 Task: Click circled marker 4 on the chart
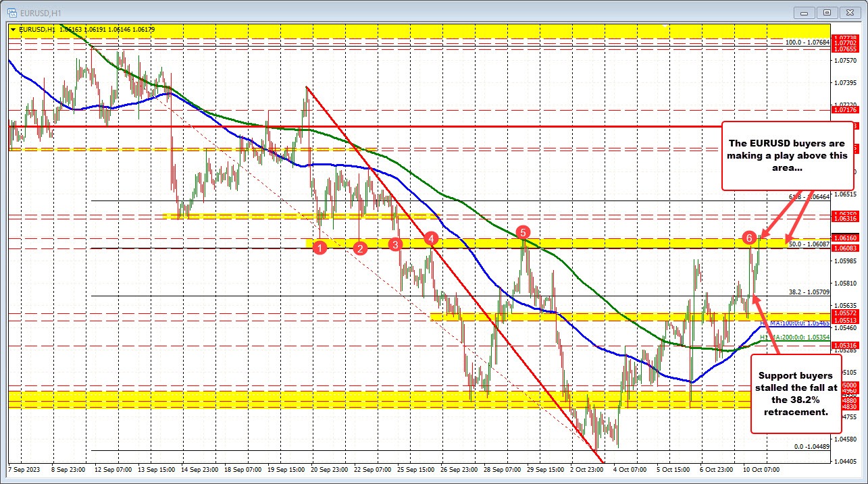point(432,238)
